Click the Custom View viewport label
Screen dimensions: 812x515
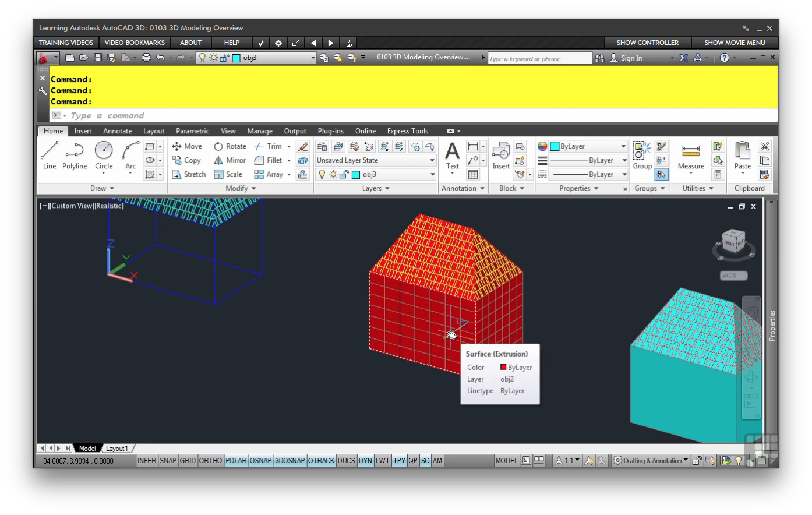(x=72, y=206)
